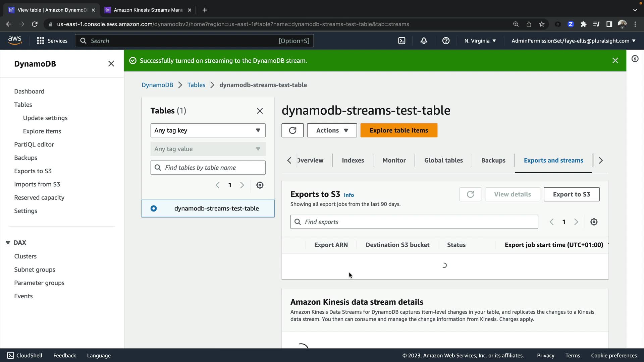
Task: Open the info panel icon at right edge
Action: point(635,59)
